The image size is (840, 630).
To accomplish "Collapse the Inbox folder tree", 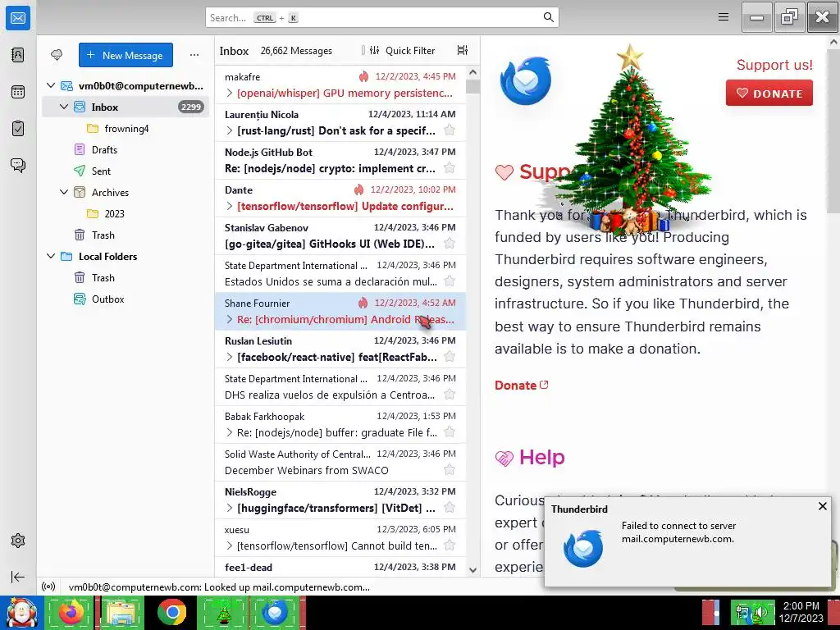I will coord(64,107).
